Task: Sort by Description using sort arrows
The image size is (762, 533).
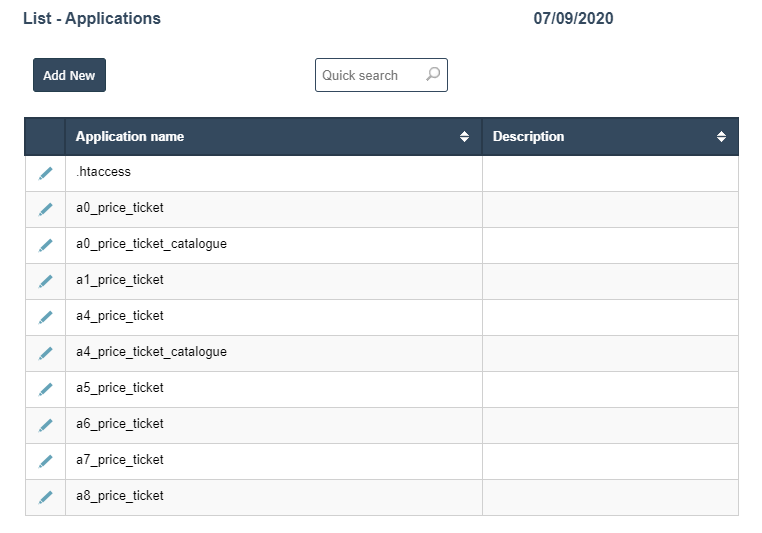Action: [x=721, y=137]
